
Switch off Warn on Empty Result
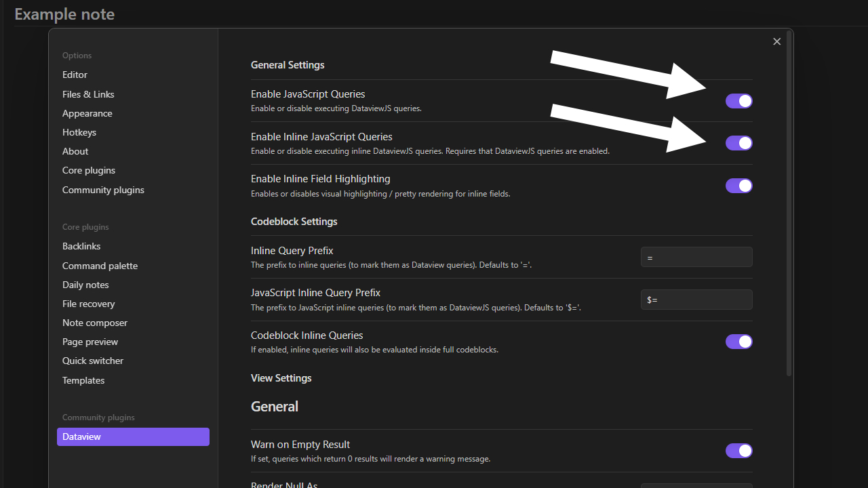click(738, 451)
